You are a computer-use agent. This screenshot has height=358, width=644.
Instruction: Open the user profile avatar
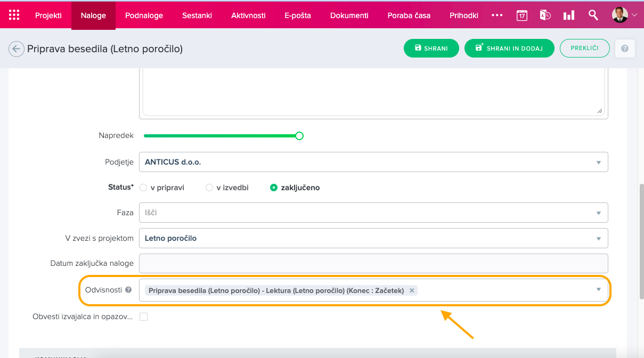[x=619, y=15]
